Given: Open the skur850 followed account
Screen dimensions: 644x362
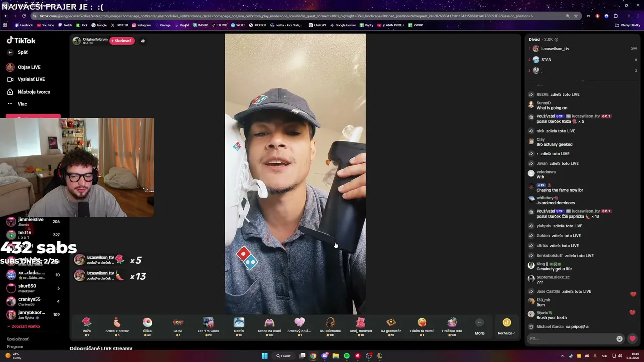Looking at the screenshot, I should point(33,288).
